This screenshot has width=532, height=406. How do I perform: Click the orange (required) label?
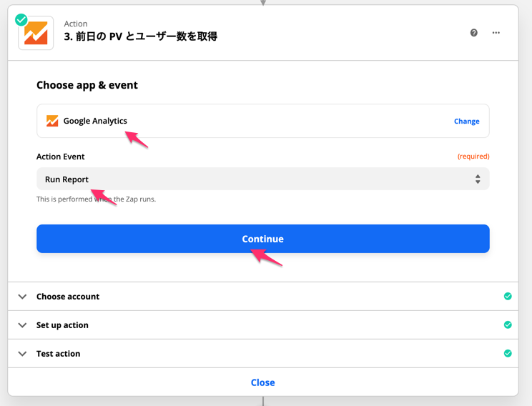473,156
